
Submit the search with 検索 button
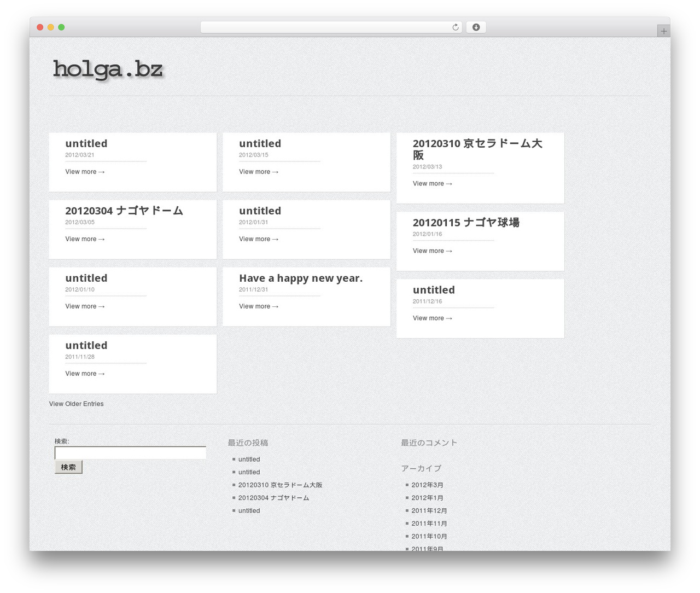tap(68, 467)
